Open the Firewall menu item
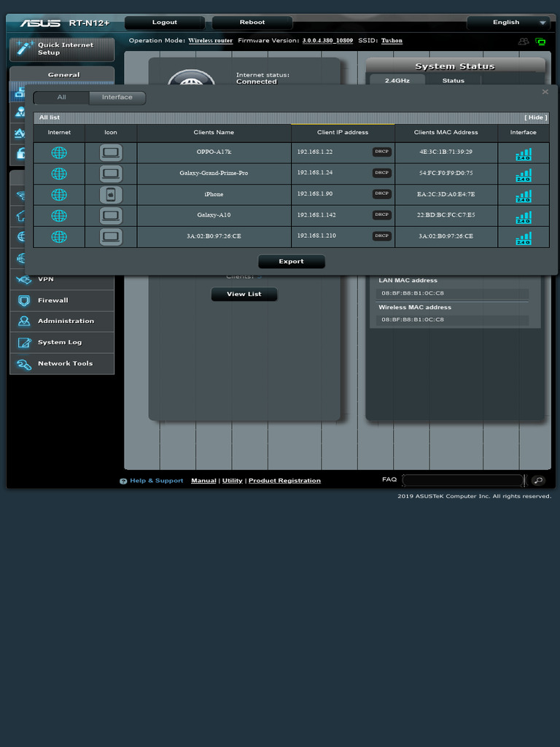 click(x=62, y=300)
